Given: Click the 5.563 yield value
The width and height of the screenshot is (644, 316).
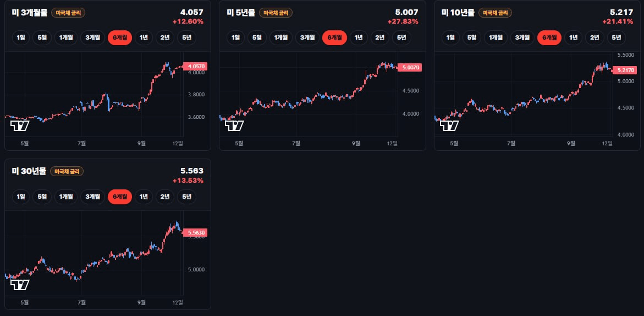Looking at the screenshot, I should coord(192,171).
